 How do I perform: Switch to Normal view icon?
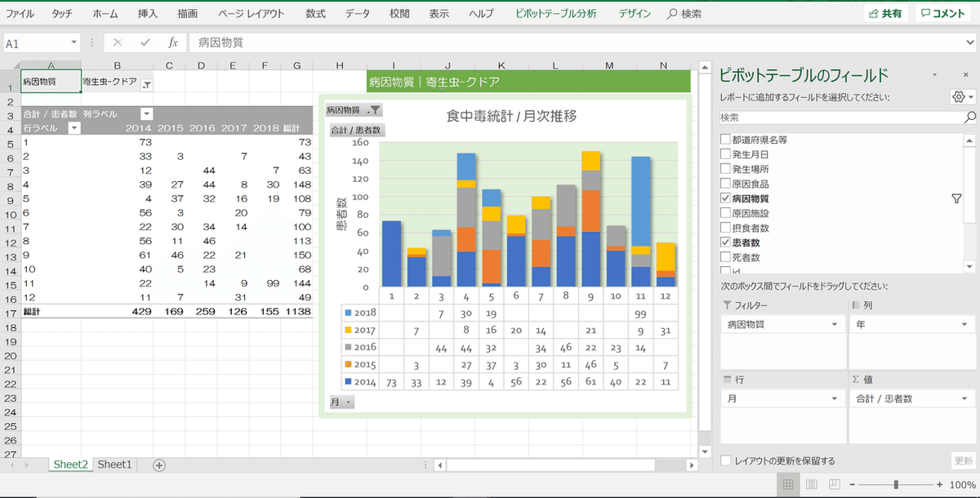[787, 484]
